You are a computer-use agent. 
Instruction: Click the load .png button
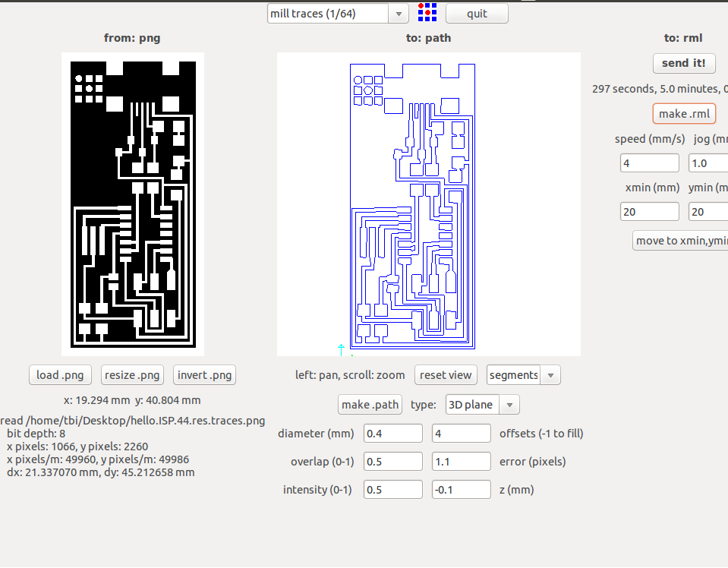point(61,375)
